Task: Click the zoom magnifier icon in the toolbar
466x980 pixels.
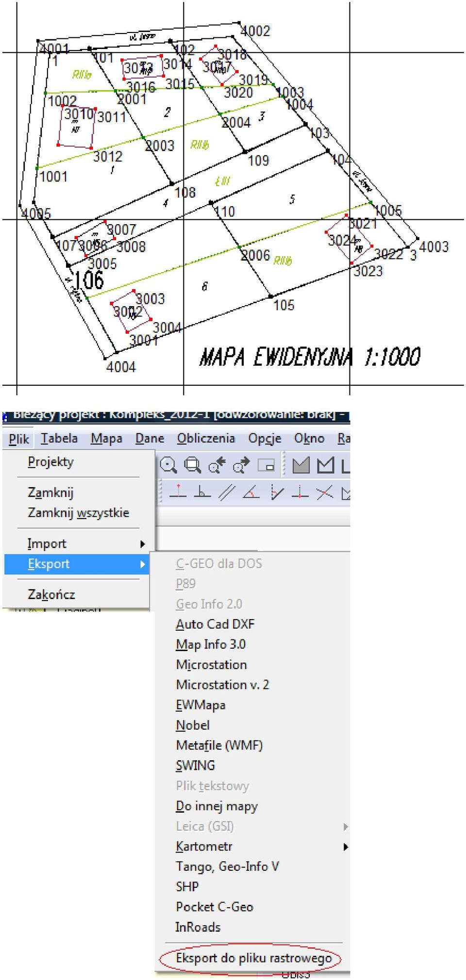Action: [168, 465]
